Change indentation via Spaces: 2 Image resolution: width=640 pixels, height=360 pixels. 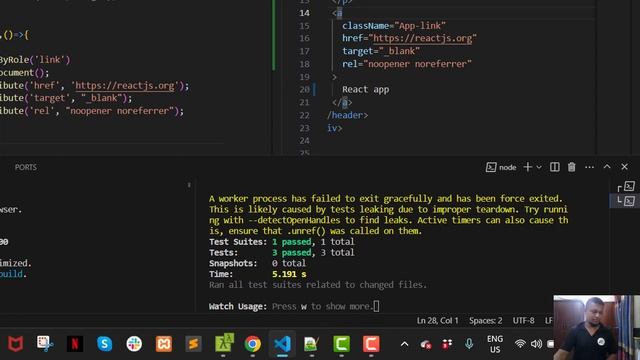(485, 321)
